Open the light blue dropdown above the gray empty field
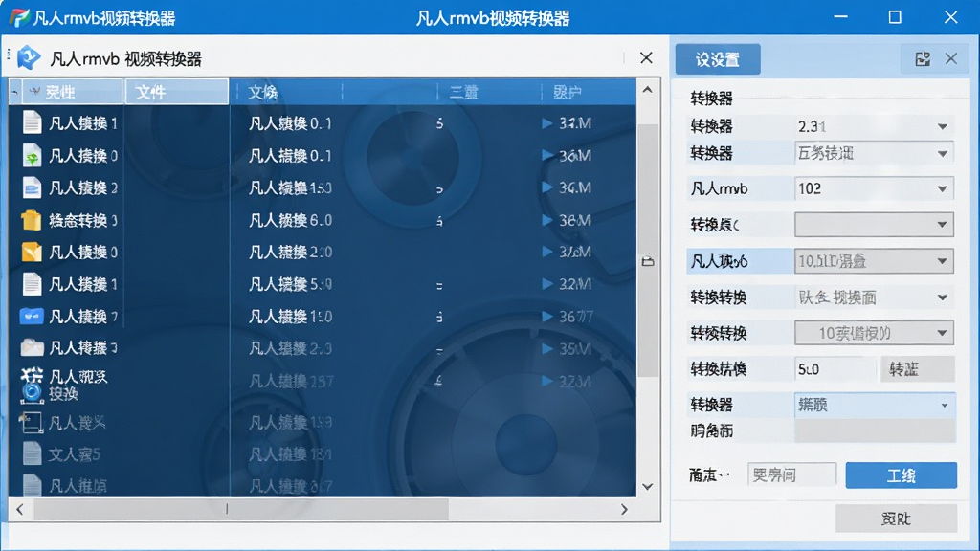This screenshot has height=551, width=980. click(x=875, y=405)
